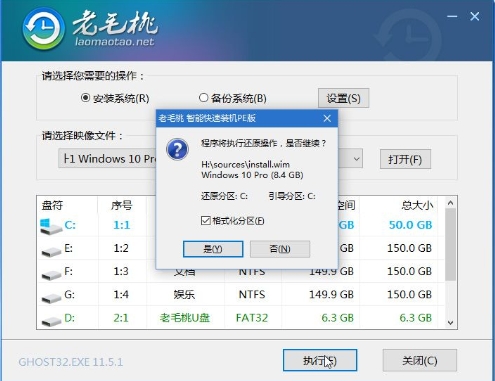
Task: Close the 智能快速装机PE版 confirmation dialog
Action: [x=327, y=118]
